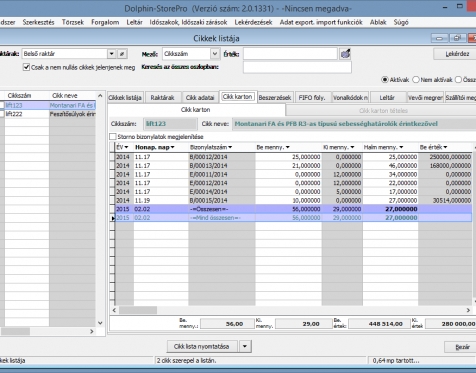Open the 'Ki menny.' column filter arrow
476x373 pixels.
pyautogui.click(x=352, y=147)
